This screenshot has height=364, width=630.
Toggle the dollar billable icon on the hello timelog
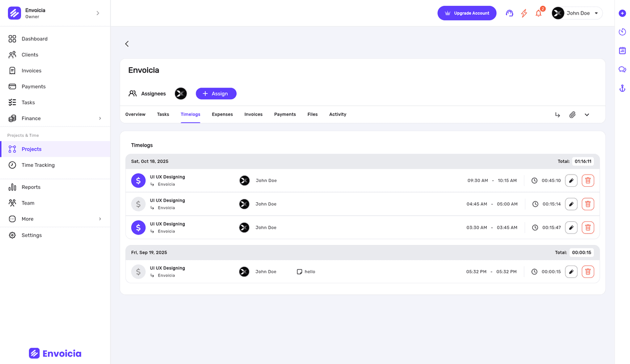[138, 271]
